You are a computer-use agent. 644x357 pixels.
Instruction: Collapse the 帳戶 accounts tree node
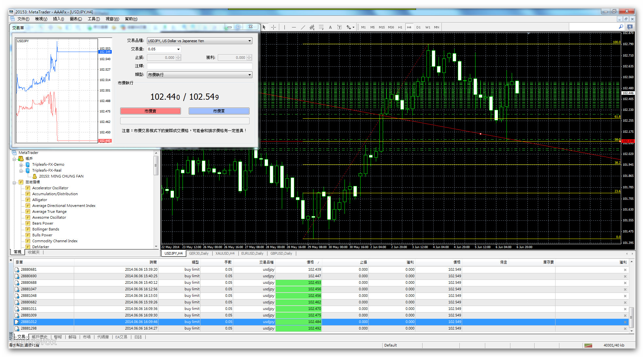coord(14,159)
